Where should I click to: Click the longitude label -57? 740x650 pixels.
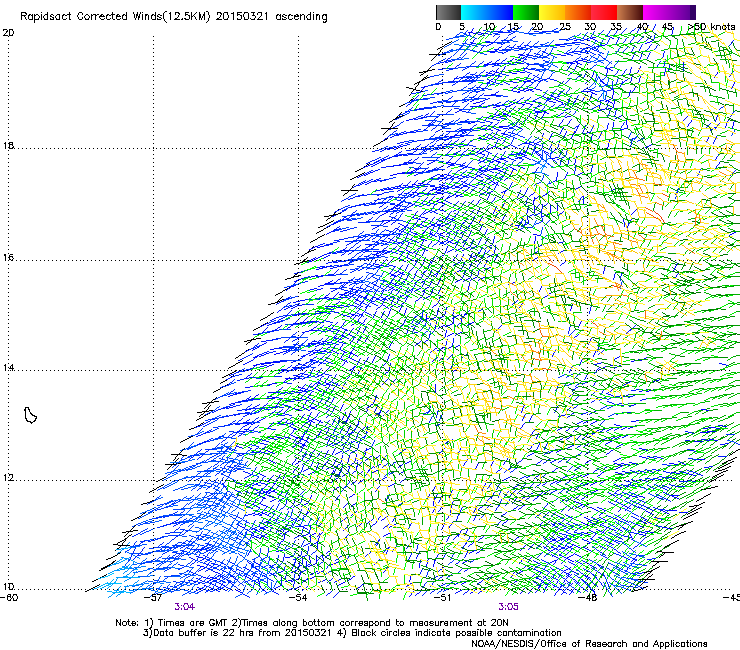153,597
